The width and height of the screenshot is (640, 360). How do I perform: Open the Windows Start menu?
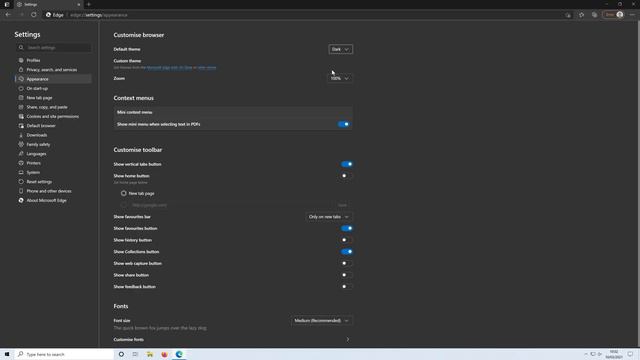(x=7, y=354)
